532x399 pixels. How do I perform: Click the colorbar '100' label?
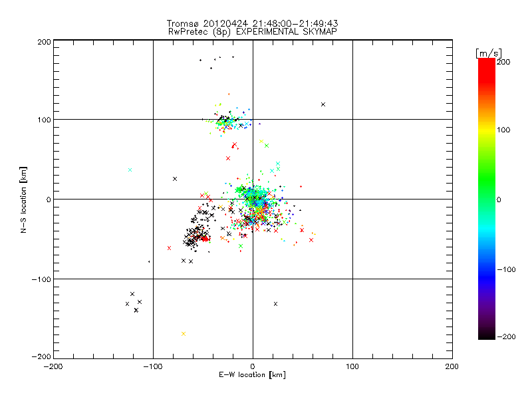pos(503,130)
